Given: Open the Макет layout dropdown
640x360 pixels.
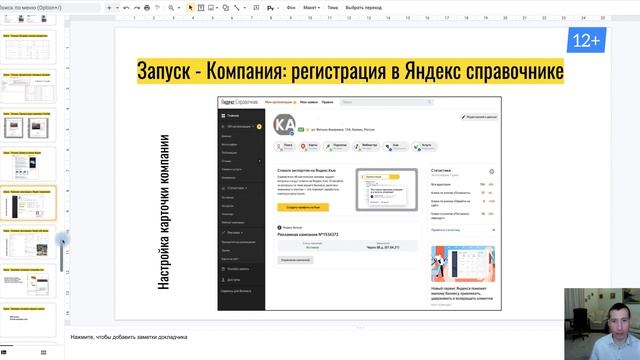Looking at the screenshot, I should click(x=311, y=8).
